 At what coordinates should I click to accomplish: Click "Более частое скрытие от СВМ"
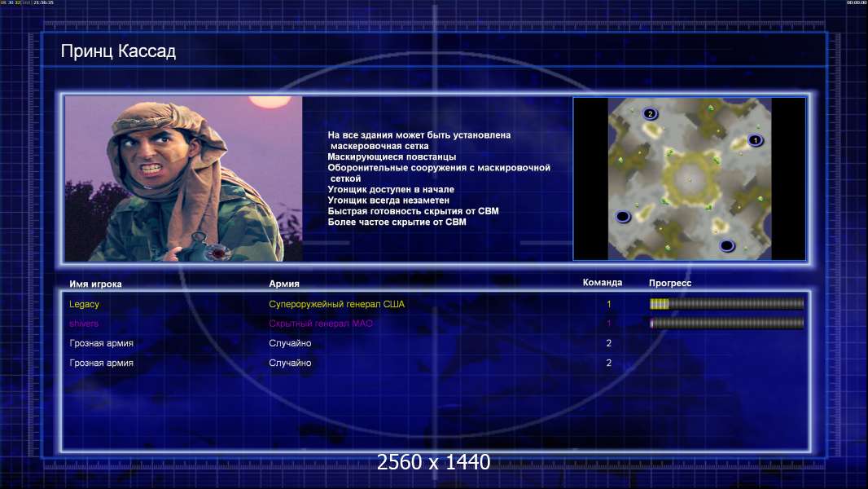point(397,222)
